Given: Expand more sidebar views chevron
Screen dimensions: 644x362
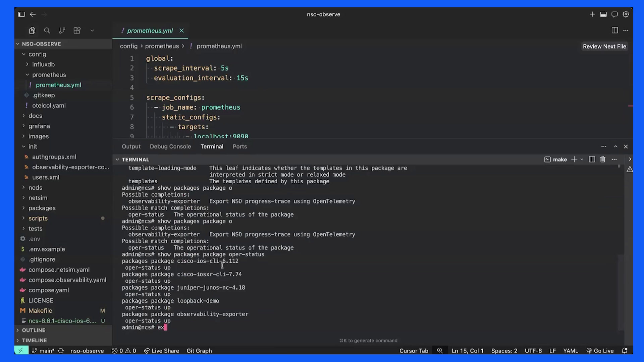Looking at the screenshot, I should click(x=92, y=31).
